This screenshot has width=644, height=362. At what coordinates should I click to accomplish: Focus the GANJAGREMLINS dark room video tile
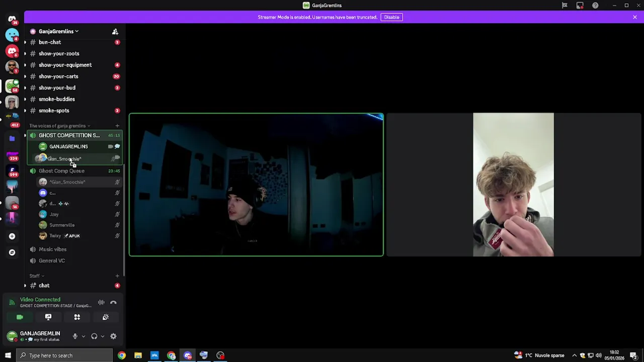click(256, 185)
